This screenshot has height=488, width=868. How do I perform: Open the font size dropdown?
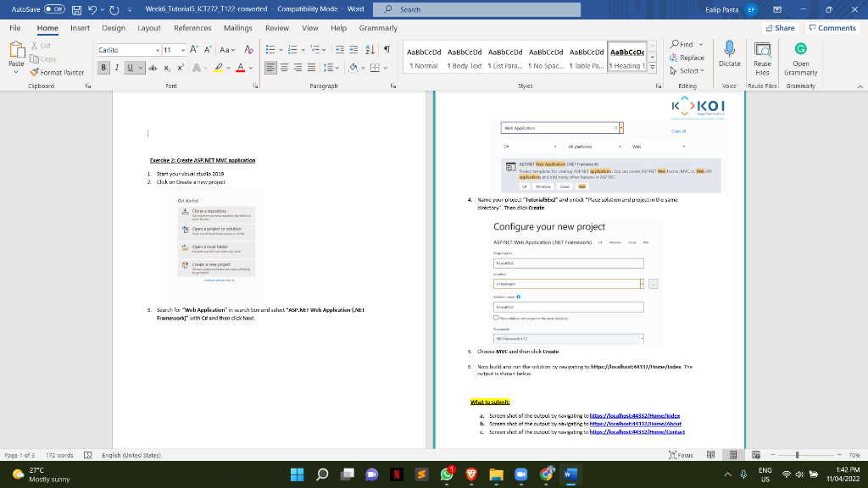(183, 50)
